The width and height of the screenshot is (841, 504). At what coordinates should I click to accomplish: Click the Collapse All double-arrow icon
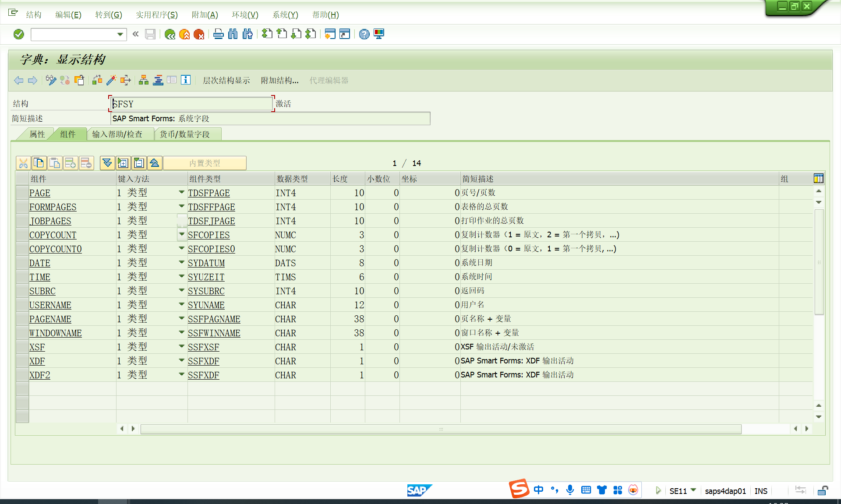click(x=155, y=163)
